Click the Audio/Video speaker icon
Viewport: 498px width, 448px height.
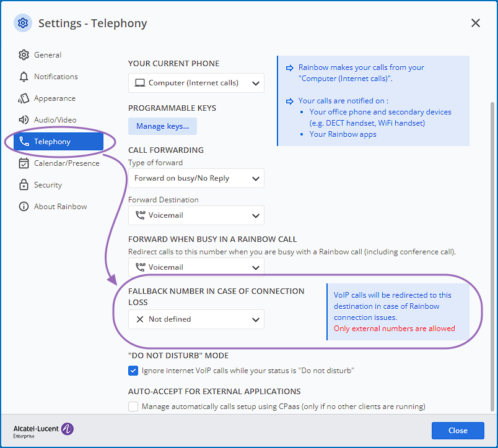(24, 120)
